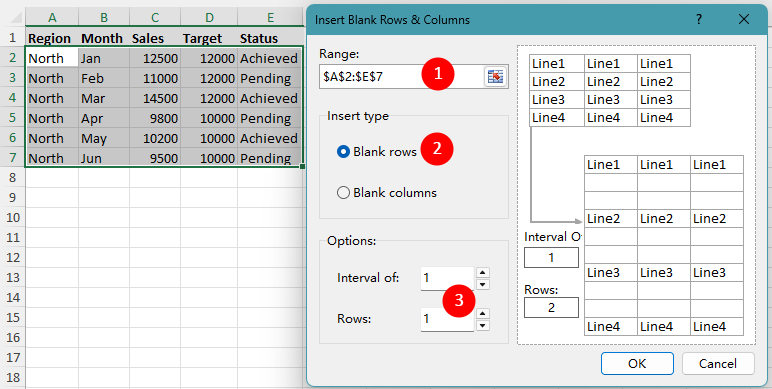This screenshot has height=389, width=772.
Task: Click the Sales cell 11000
Action: tap(155, 78)
